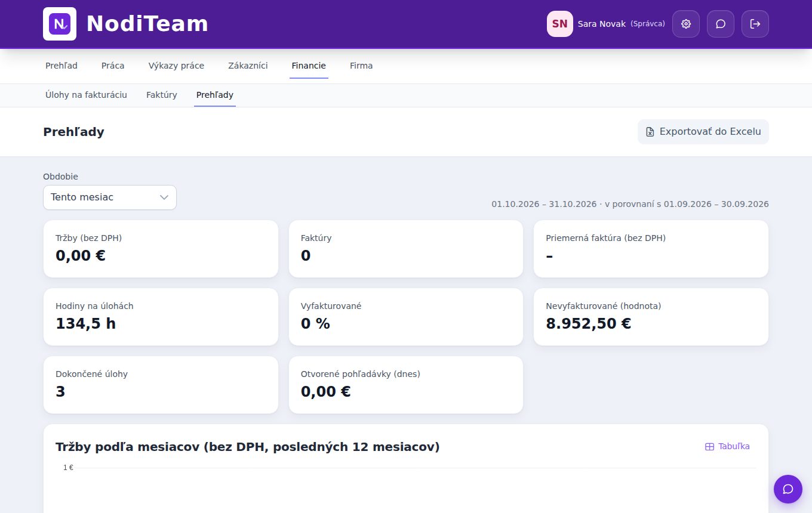Image resolution: width=812 pixels, height=513 pixels.
Task: Click the 134,5 h hours value
Action: 86,324
